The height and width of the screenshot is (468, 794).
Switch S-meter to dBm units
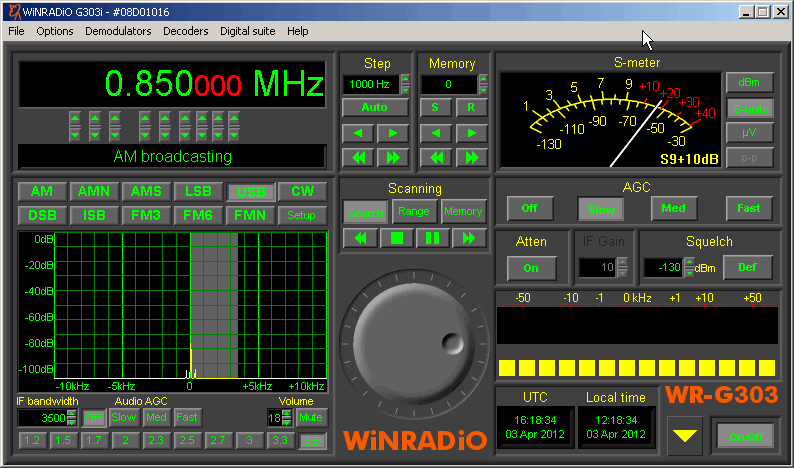749,83
